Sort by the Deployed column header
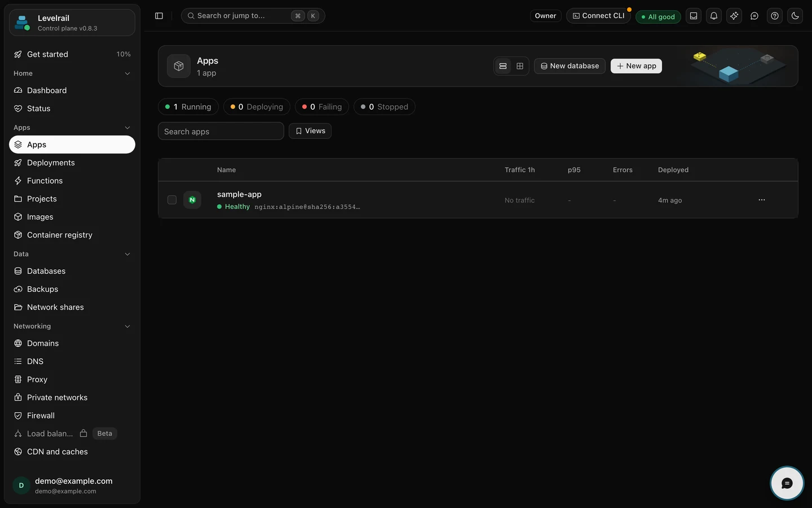Screen dimensions: 812x508 click(x=673, y=170)
